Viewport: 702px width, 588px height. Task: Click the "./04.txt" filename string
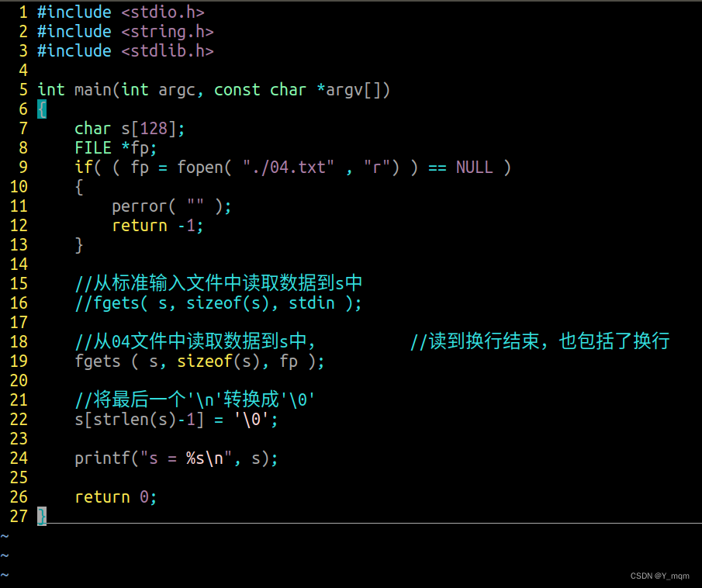[289, 167]
